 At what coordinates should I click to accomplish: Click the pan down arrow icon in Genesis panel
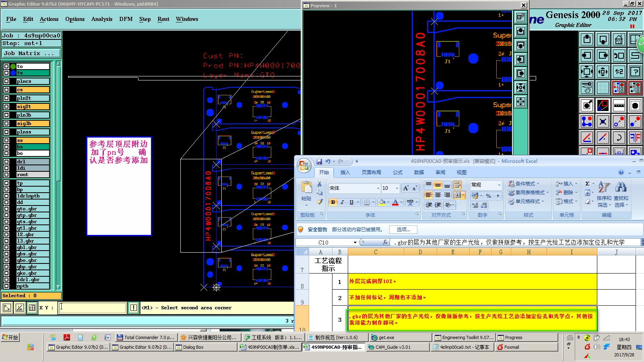[603, 39]
